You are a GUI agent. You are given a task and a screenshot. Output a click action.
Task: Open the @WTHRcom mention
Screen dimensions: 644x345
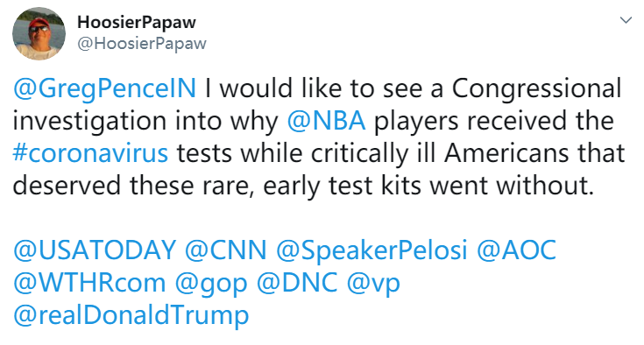coord(89,283)
